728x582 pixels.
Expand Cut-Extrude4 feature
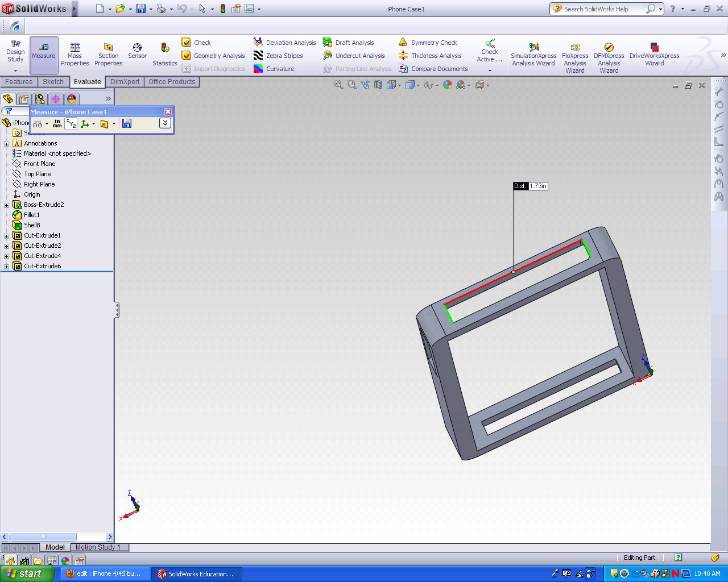(x=6, y=256)
